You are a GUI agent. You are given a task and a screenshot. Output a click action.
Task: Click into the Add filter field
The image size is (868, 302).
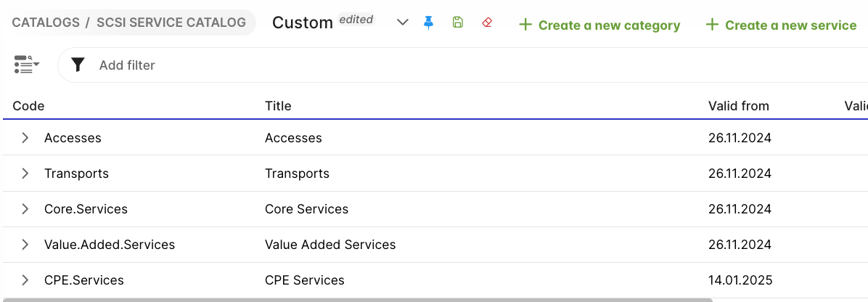[x=290, y=65]
